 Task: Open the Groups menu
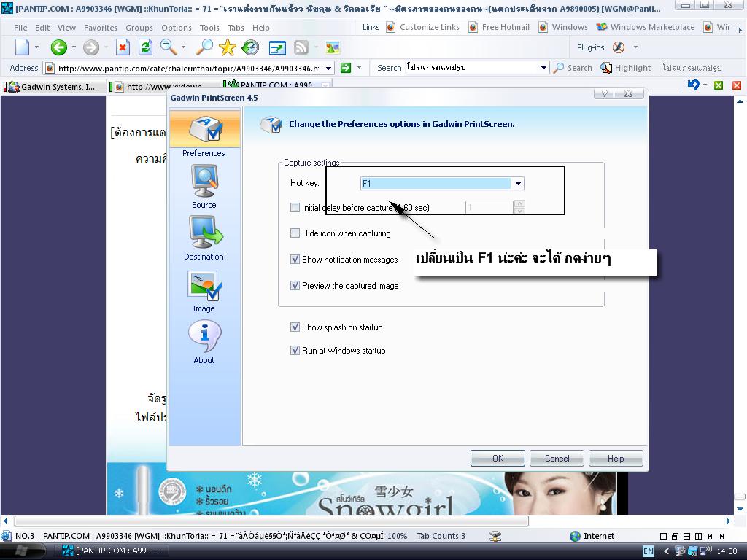[x=139, y=28]
